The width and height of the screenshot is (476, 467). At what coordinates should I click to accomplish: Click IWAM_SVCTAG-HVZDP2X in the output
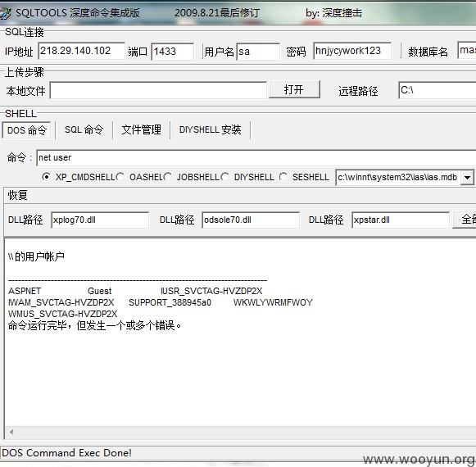pos(61,302)
